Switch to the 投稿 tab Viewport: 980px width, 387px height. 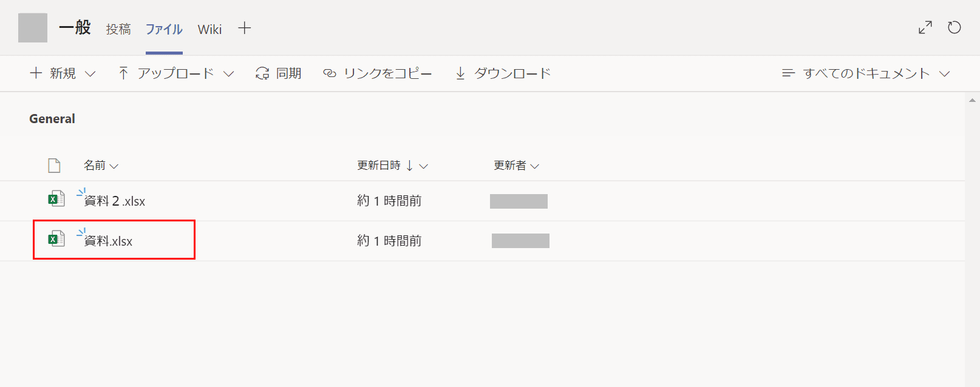coord(118,29)
